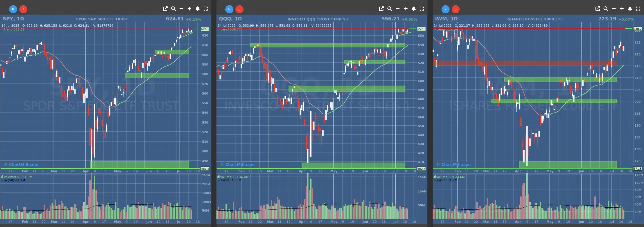This screenshot has height=227, width=644.
Task: Zoom in IWM chart with plus icon
Action: (x=622, y=9)
